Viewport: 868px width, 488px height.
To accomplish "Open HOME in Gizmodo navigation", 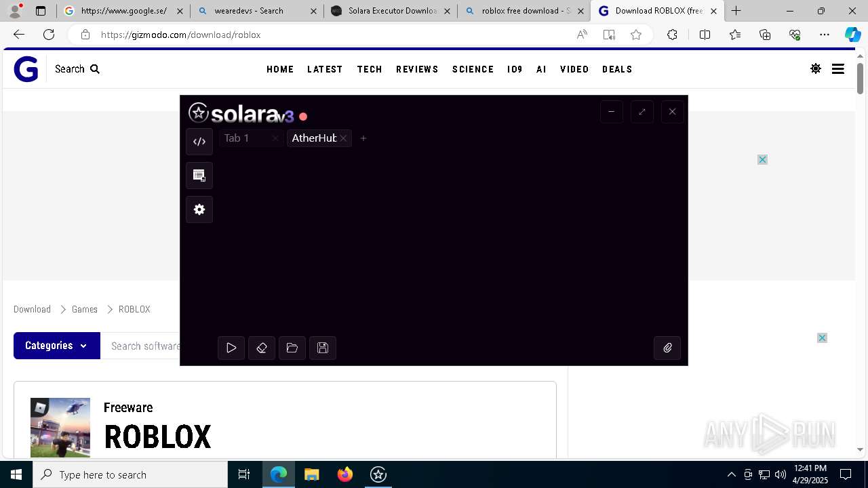I will [x=280, y=69].
